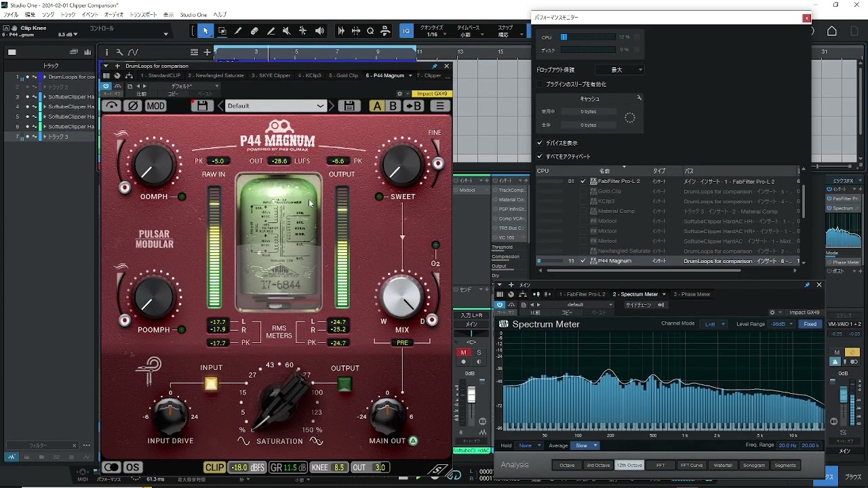The width and height of the screenshot is (868, 488).
Task: Toggle the P44 Magnum plugin power button
Action: click(106, 86)
